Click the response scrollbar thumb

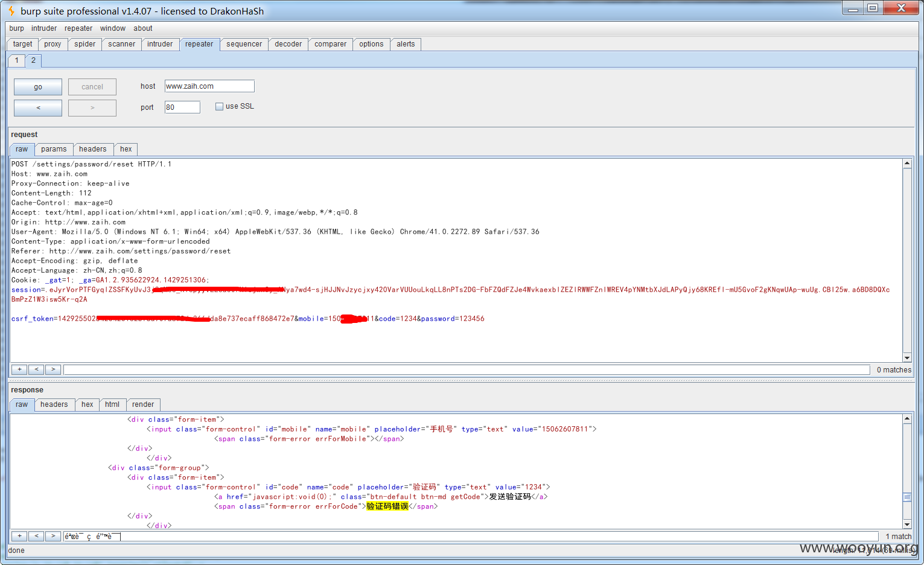907,497
